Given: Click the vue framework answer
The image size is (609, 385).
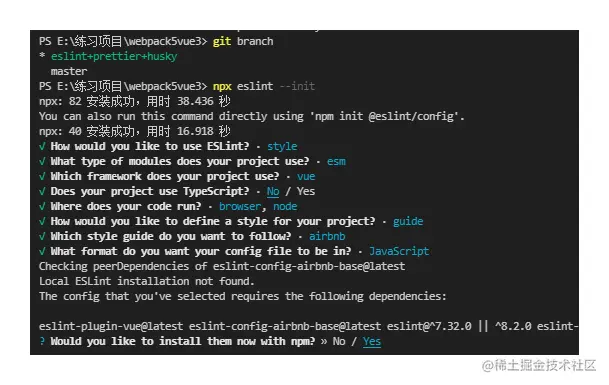Looking at the screenshot, I should (306, 176).
